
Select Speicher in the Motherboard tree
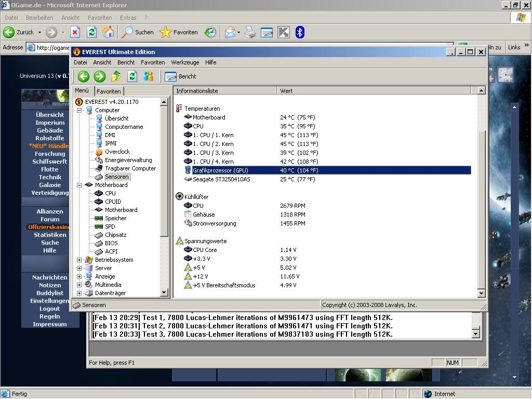point(115,218)
